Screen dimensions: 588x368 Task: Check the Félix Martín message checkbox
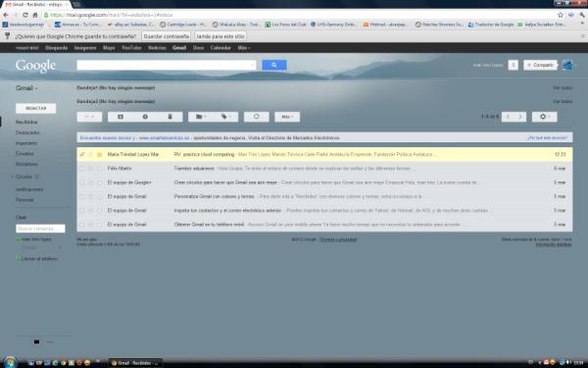(81, 169)
